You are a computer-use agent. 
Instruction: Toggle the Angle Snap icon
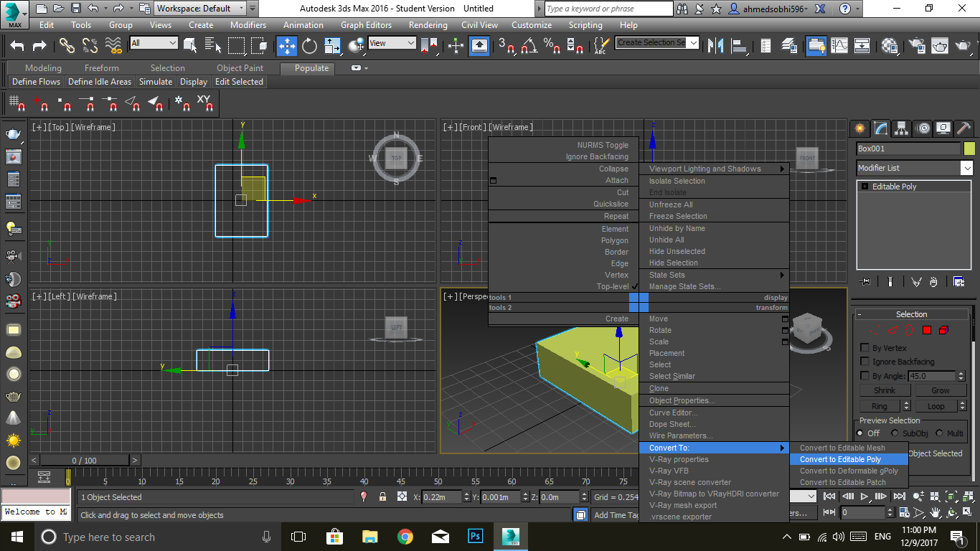pyautogui.click(x=529, y=46)
